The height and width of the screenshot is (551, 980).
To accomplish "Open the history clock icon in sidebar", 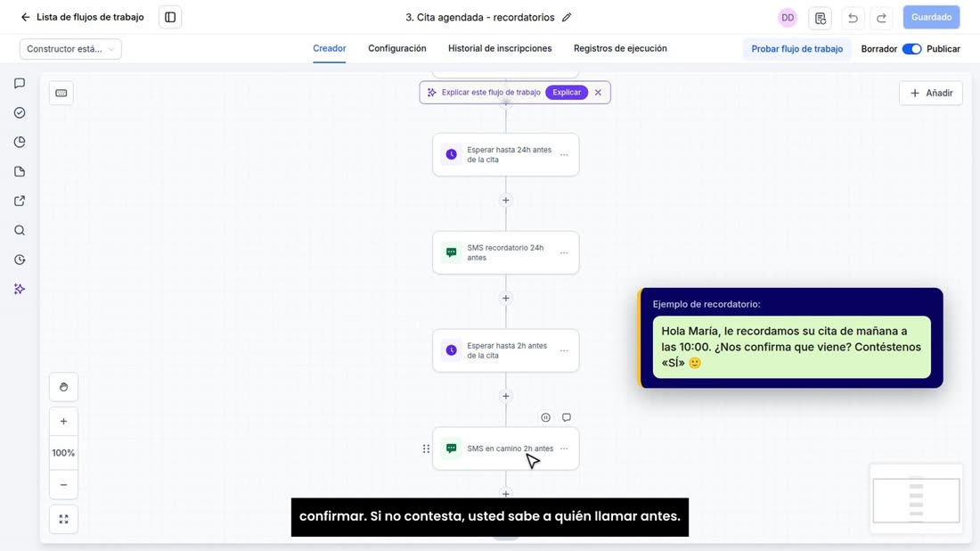I will [20, 259].
